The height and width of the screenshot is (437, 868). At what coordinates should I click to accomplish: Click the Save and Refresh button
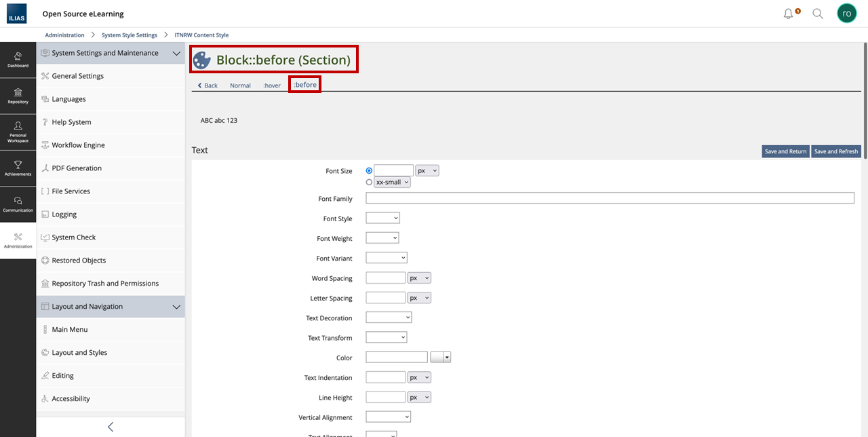point(835,151)
